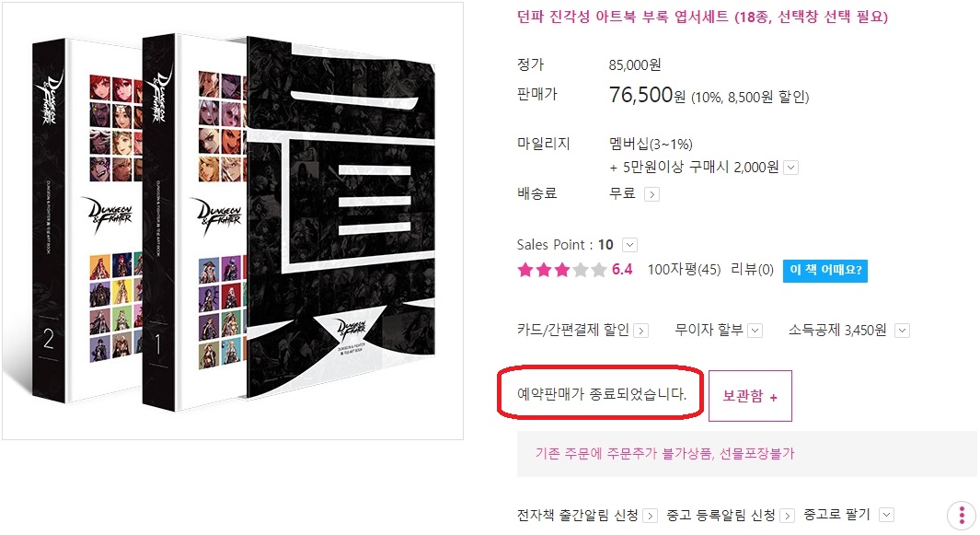The image size is (980, 535).
Task: Open shipping fee info arrow next to 무료
Action: 651,194
